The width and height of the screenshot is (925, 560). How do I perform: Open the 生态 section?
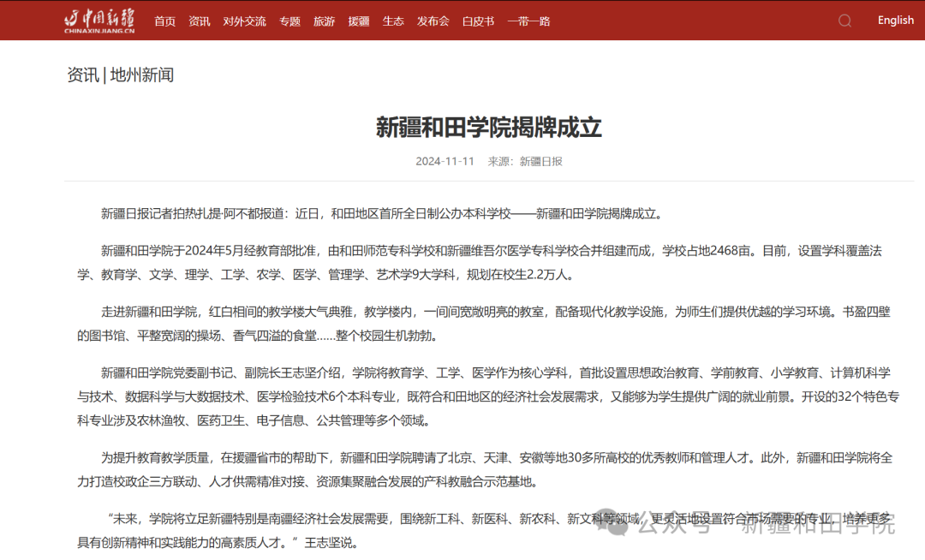tap(393, 21)
